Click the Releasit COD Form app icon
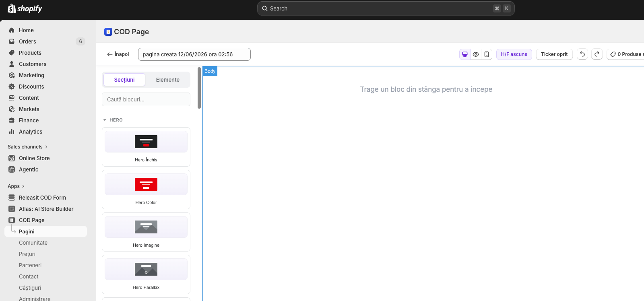Image resolution: width=644 pixels, height=301 pixels. click(12, 198)
